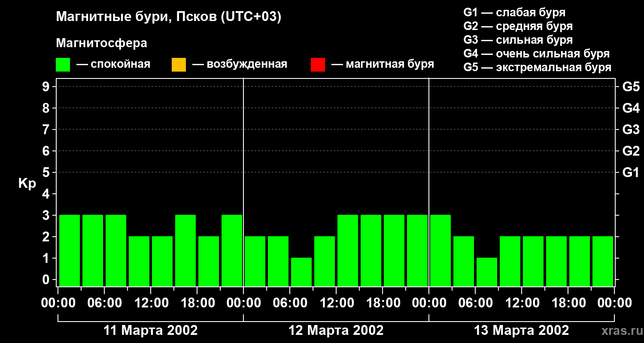Click the 'G1 — слабая буря' legend text
Image resolution: width=644 pixels, height=343 pixels.
coord(514,12)
